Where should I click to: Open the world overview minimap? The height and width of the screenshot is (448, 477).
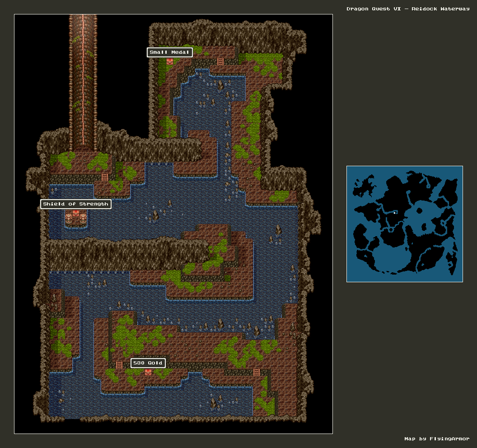tap(405, 224)
